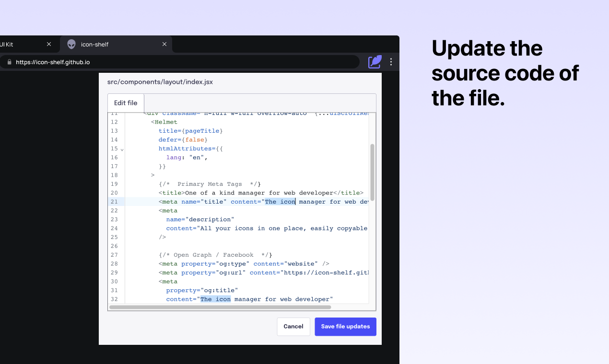The height and width of the screenshot is (364, 609).
Task: Click the Primary Meta Tags comment
Action: point(210,184)
